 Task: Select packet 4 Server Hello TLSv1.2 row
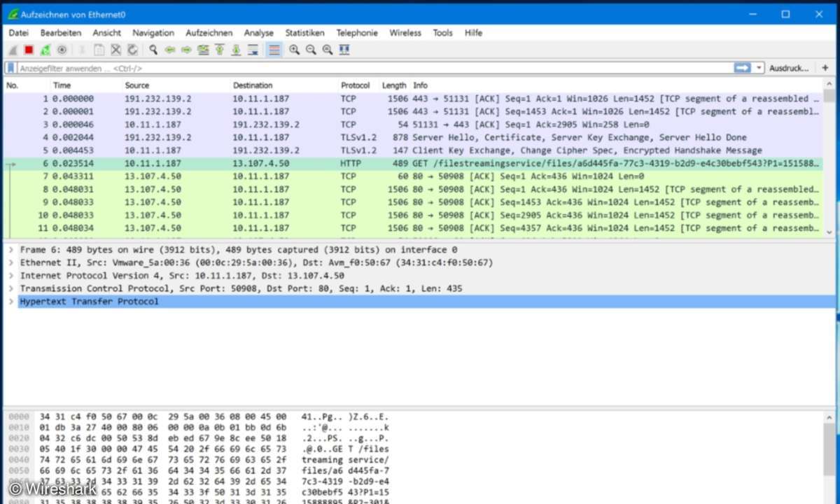pyautogui.click(x=413, y=137)
